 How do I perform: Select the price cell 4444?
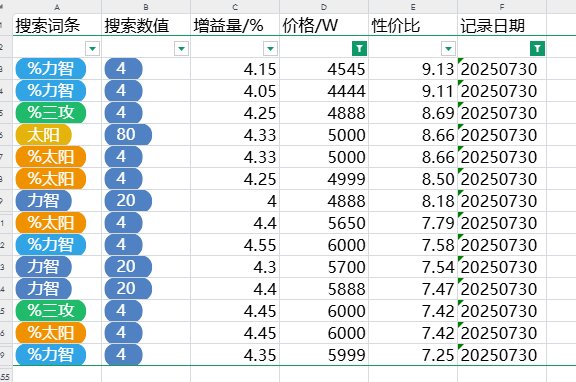[x=324, y=91]
